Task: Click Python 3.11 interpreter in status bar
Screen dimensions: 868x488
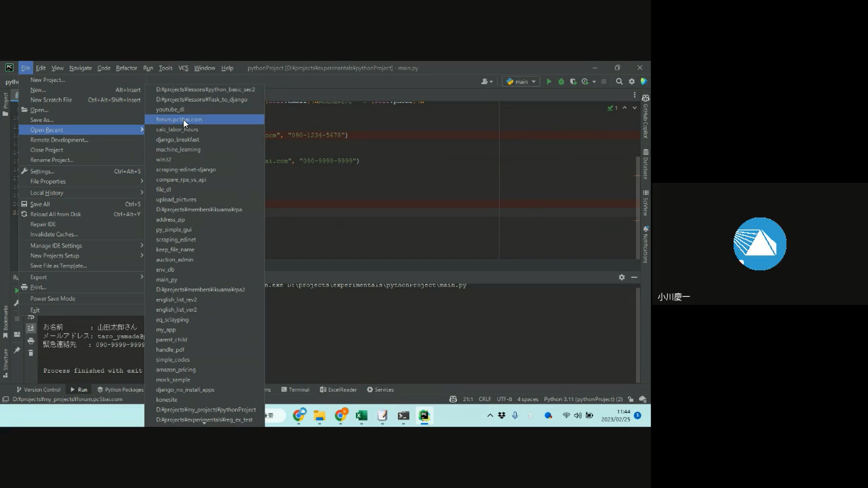Action: point(583,399)
